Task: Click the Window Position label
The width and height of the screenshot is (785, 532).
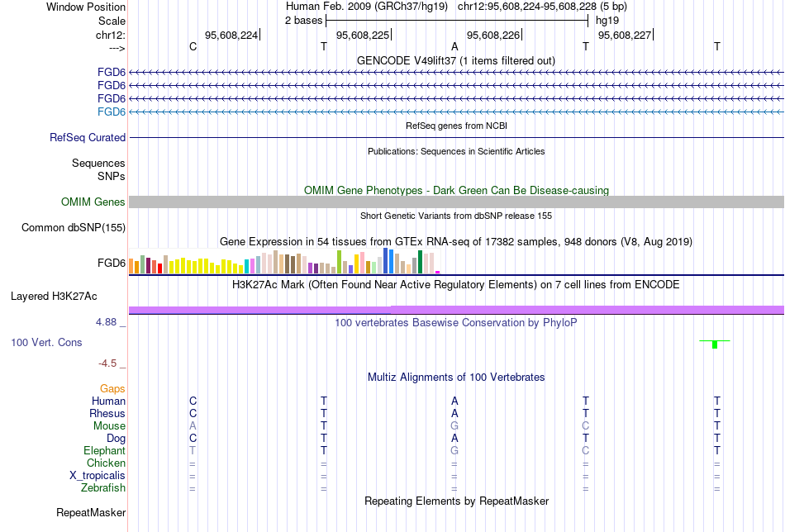Action: tap(86, 7)
